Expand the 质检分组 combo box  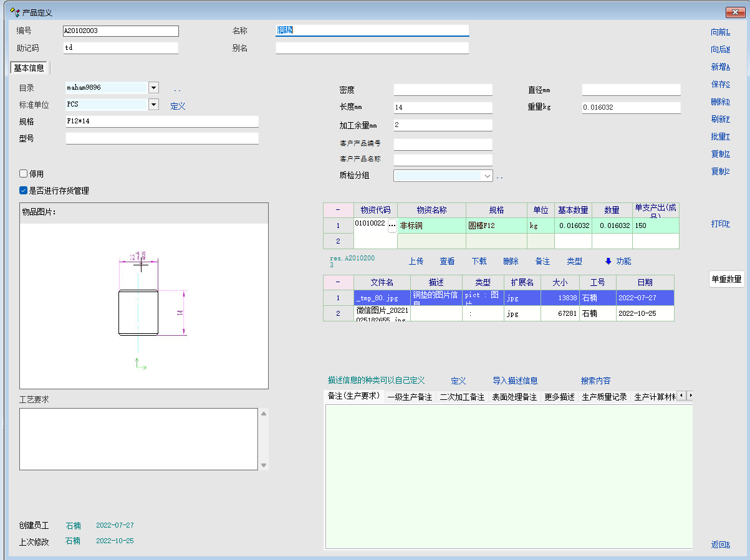point(487,176)
